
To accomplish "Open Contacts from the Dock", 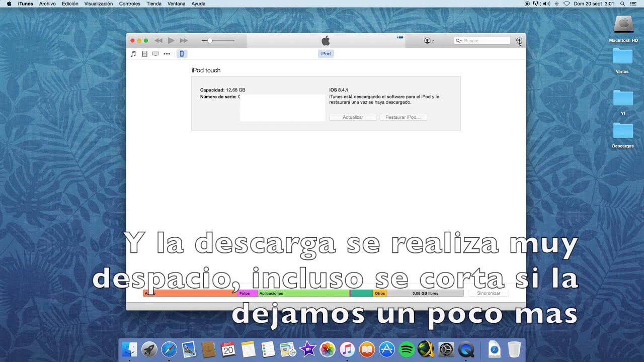I will (208, 349).
